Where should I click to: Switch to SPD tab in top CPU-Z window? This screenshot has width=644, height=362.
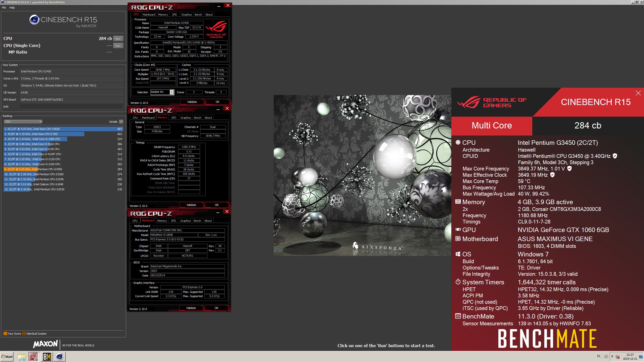click(175, 15)
